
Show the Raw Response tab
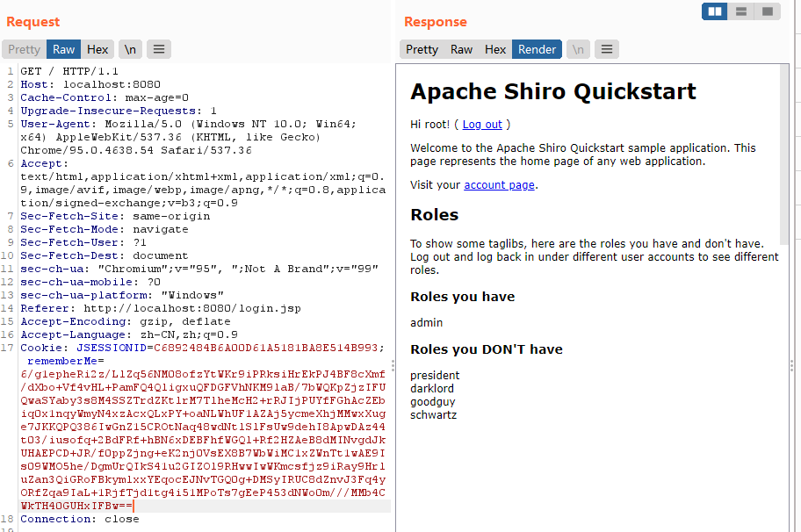[x=461, y=49]
